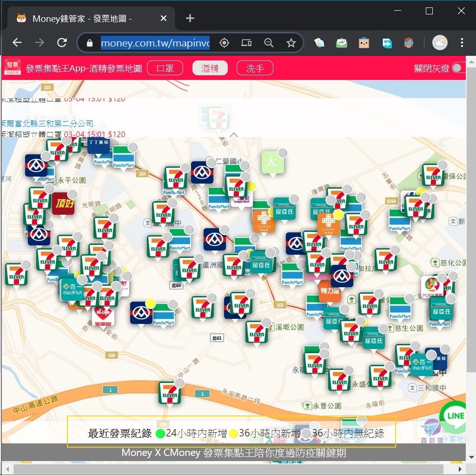Open the smiling box face extension
Screen dimensions: 476x475
point(364,43)
